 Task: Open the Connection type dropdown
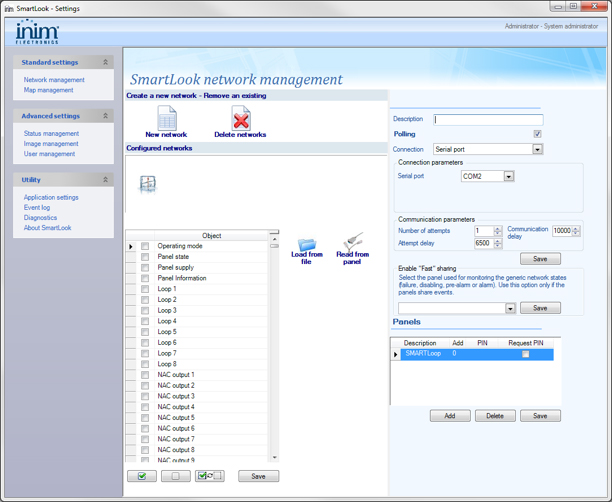(x=537, y=149)
